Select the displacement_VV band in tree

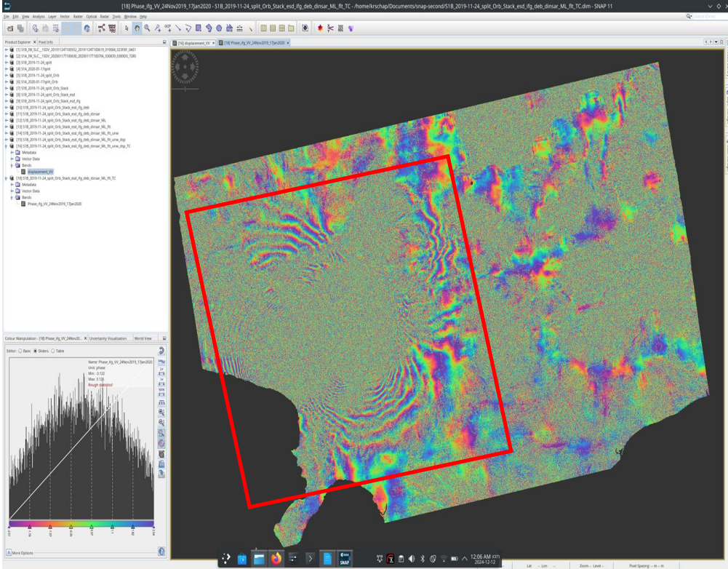[x=40, y=172]
